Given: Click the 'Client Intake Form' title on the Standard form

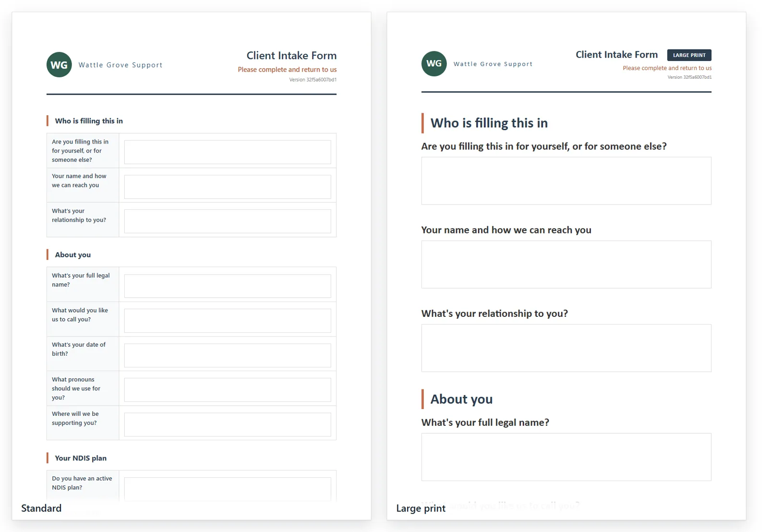Looking at the screenshot, I should pos(291,56).
